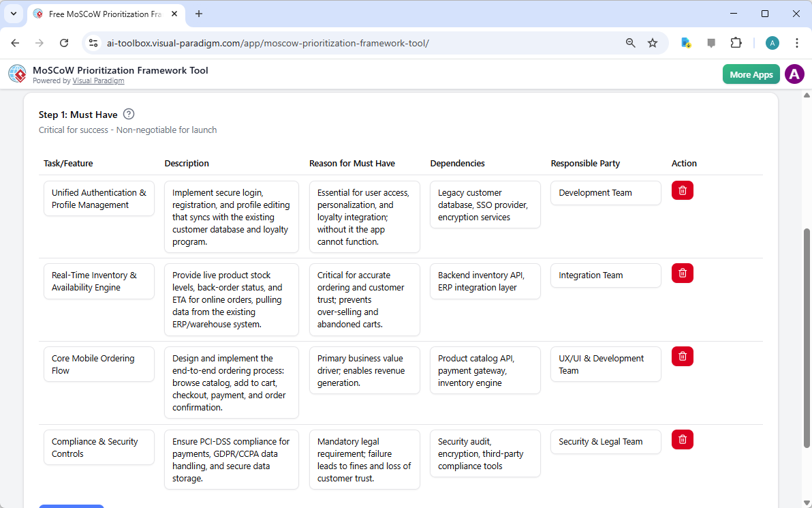Open the purple A account avatar
812x508 pixels.
point(794,74)
